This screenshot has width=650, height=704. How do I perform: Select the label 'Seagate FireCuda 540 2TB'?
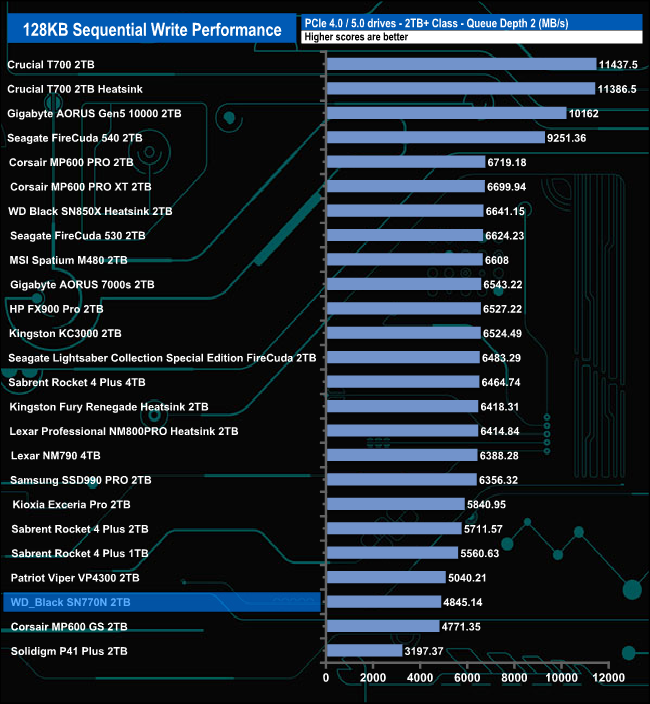(x=75, y=138)
